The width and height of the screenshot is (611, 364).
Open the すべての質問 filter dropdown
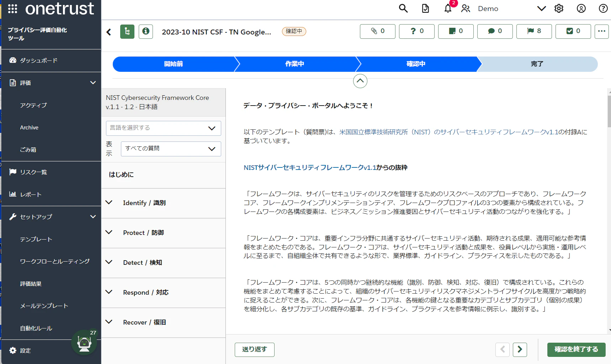[171, 149]
